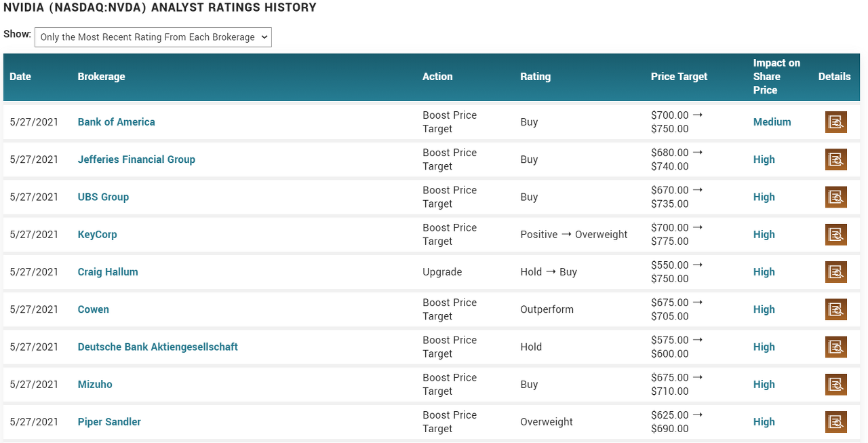
Task: Open details icon for UBS Group row
Action: [x=836, y=197]
